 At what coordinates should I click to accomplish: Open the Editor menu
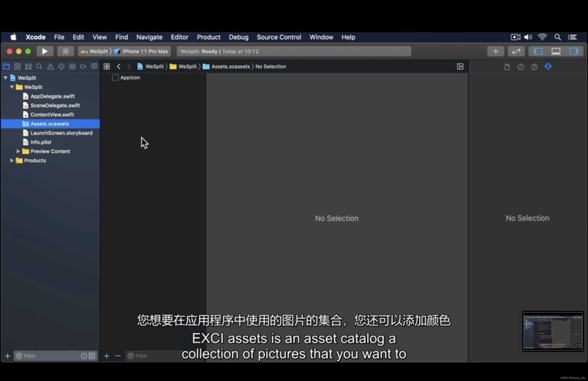pos(179,37)
